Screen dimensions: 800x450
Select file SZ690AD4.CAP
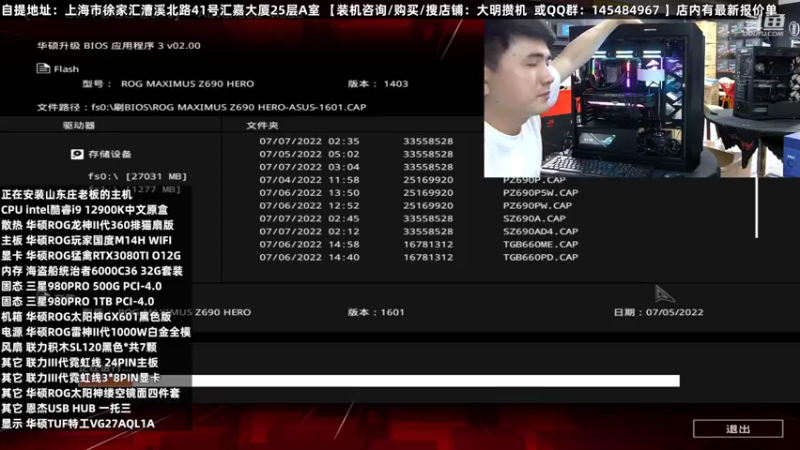coord(540,231)
